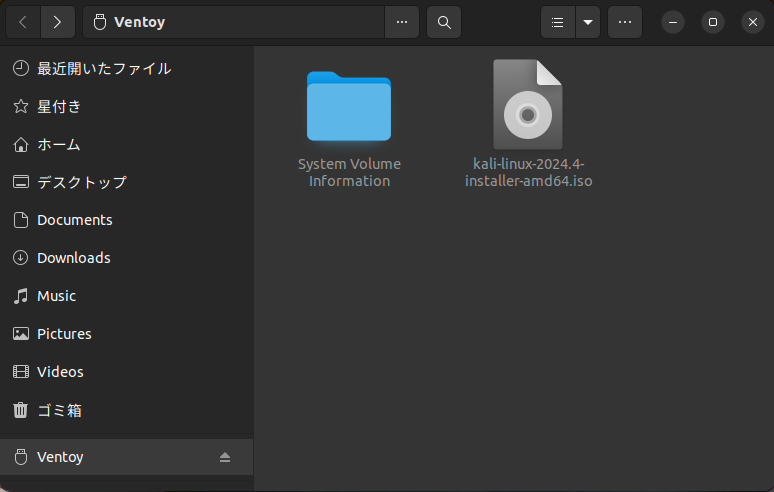The image size is (774, 492).
Task: Click the USB drive icon beside sidebar Ventoy
Action: click(21, 457)
